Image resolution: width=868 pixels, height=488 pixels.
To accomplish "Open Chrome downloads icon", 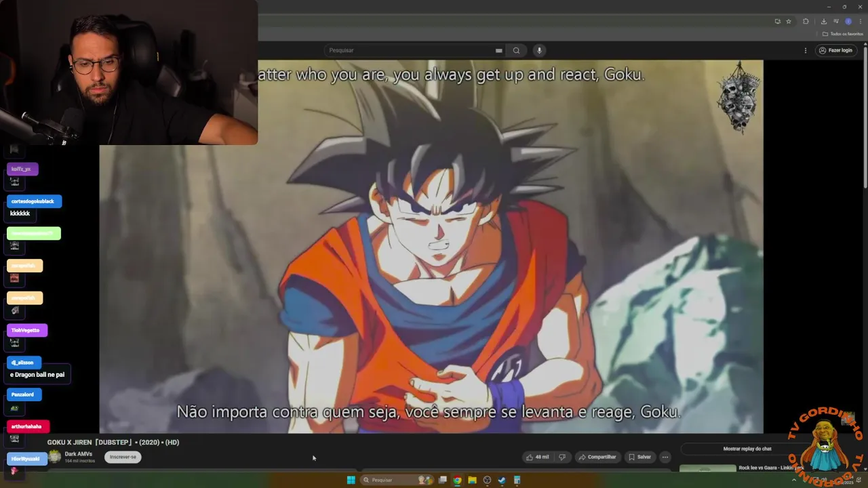I will (x=823, y=21).
